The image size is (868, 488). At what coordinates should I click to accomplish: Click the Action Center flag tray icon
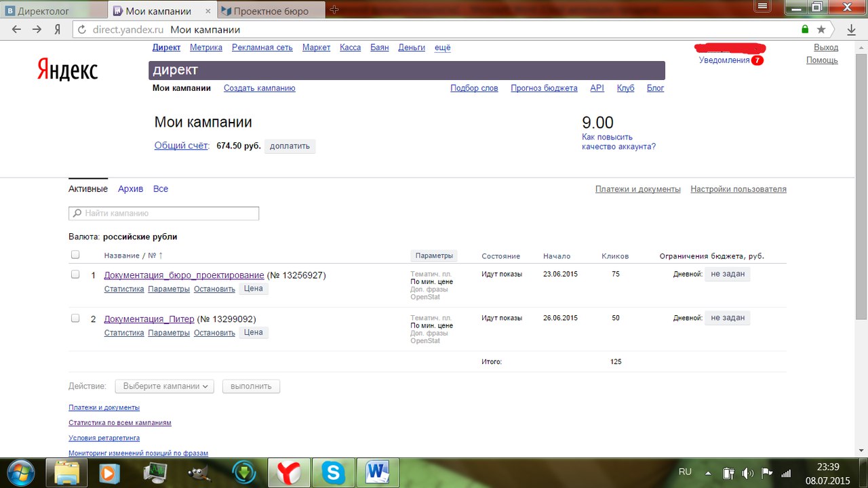tap(767, 473)
